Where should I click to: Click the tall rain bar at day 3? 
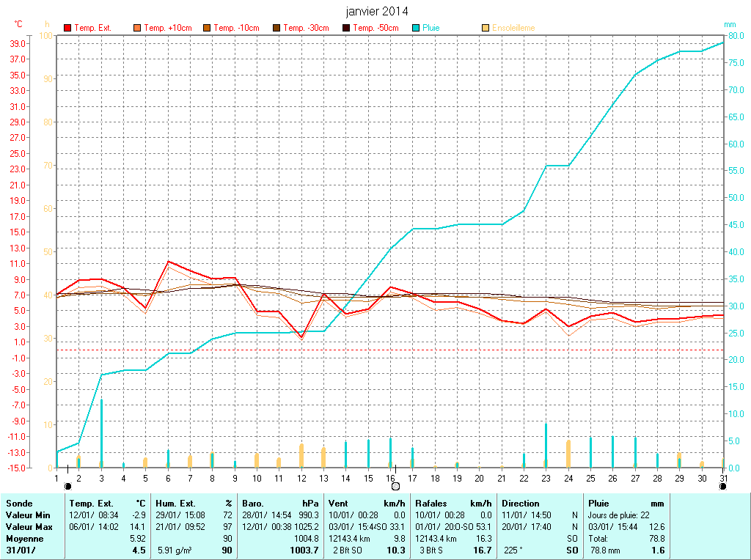click(101, 432)
